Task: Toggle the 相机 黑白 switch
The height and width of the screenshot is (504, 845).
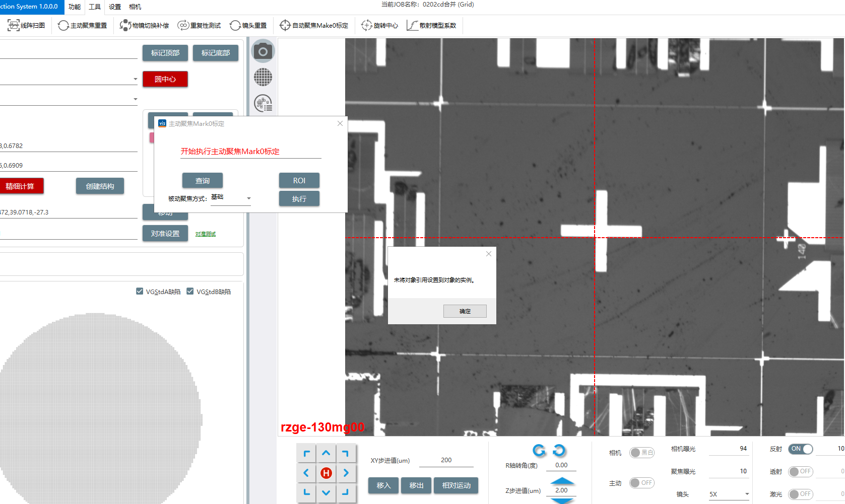Action: click(642, 453)
